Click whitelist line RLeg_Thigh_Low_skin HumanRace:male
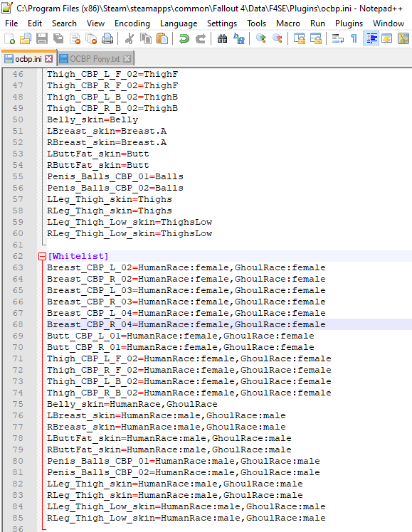 click(186, 518)
